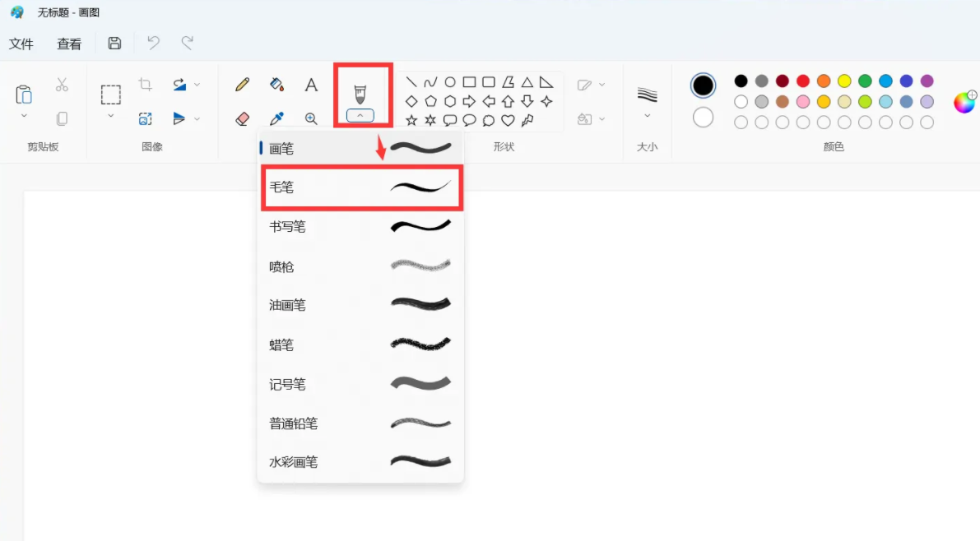980x541 pixels.
Task: Open the 查看 menu
Action: coord(69,43)
